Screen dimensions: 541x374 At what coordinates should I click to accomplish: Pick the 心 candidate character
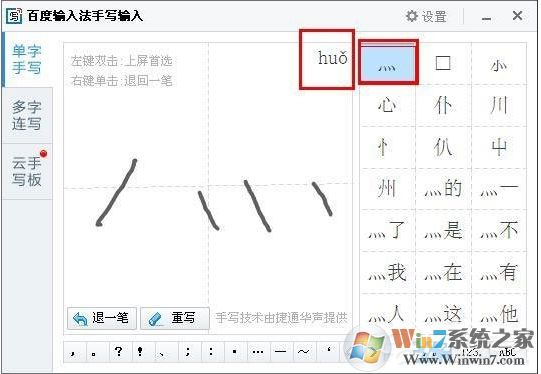click(x=387, y=105)
